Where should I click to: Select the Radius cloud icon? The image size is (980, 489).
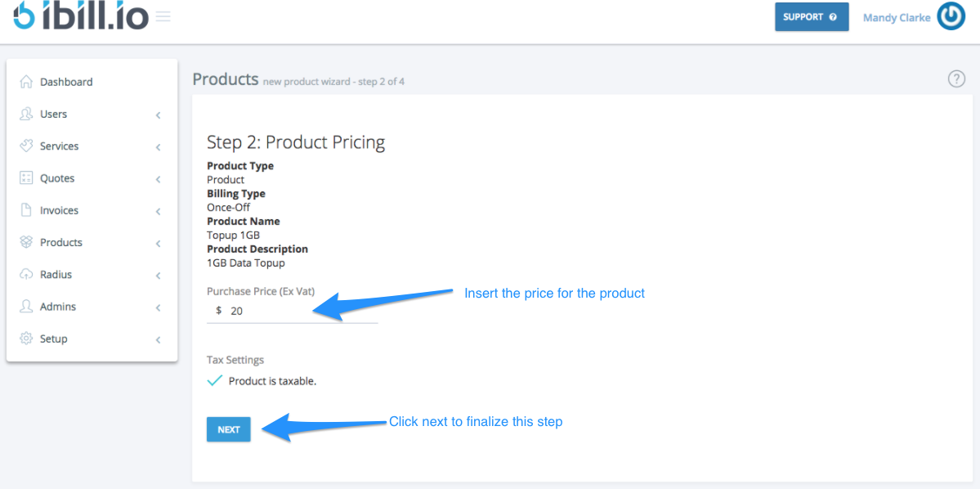click(x=24, y=274)
